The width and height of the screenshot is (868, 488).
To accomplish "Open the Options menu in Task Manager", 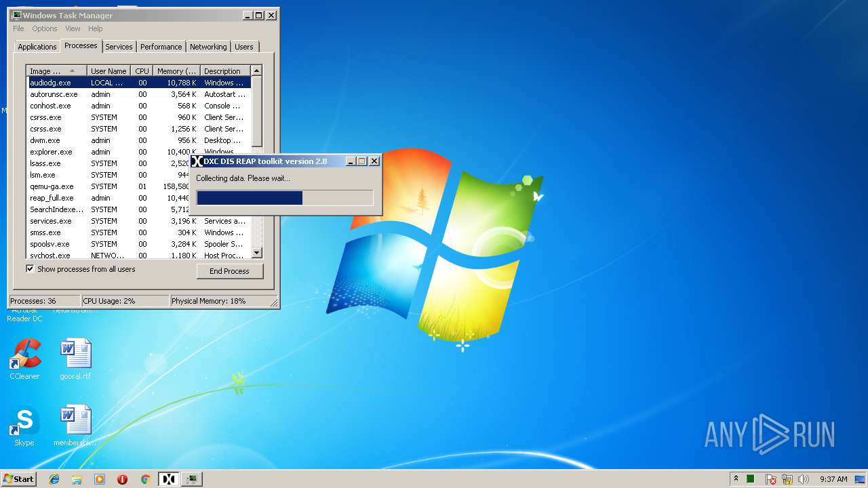I will click(45, 28).
